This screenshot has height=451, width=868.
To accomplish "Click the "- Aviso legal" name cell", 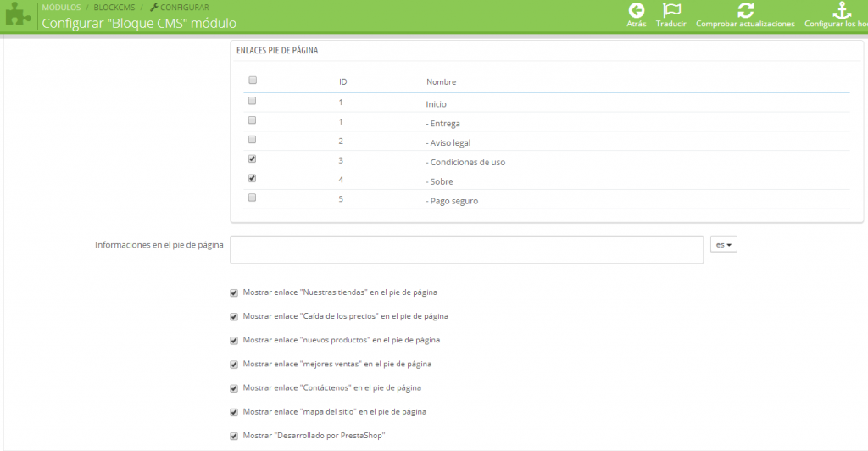I will click(448, 142).
